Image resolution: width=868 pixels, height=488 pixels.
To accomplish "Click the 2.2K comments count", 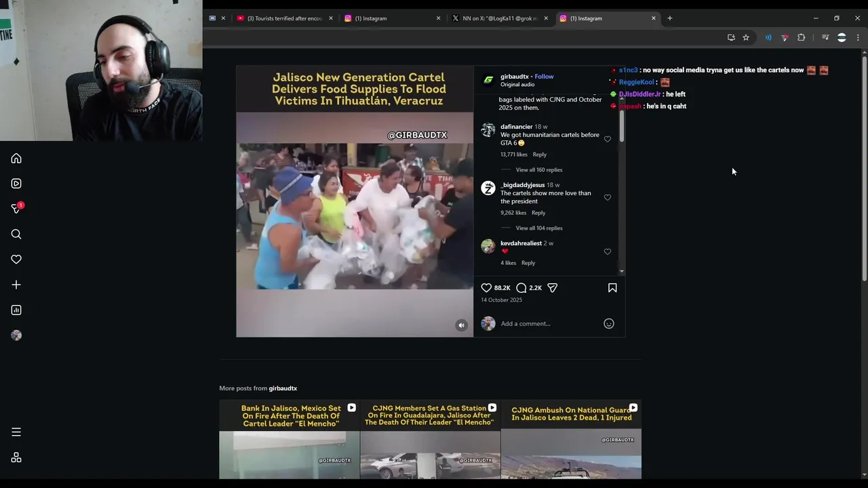I will [536, 288].
